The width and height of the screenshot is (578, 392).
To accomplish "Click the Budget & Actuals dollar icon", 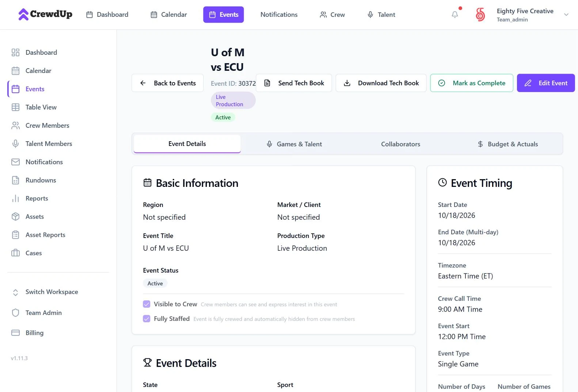I will [x=480, y=144].
